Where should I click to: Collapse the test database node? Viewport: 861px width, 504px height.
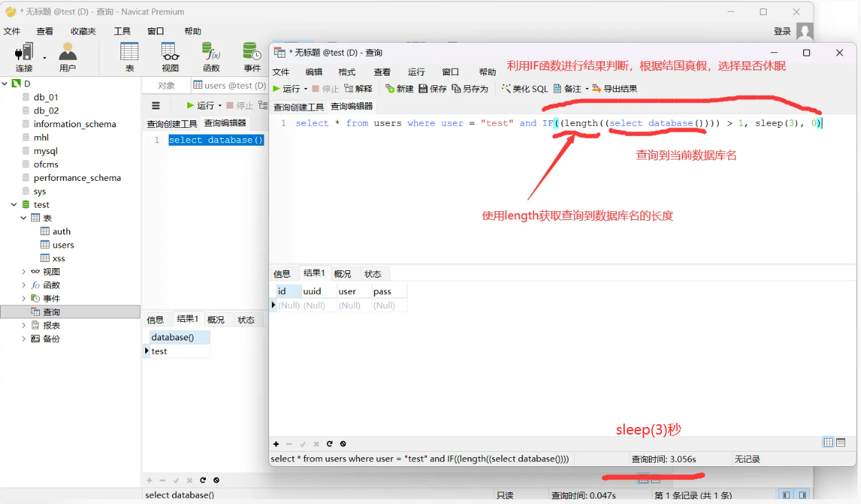point(14,204)
